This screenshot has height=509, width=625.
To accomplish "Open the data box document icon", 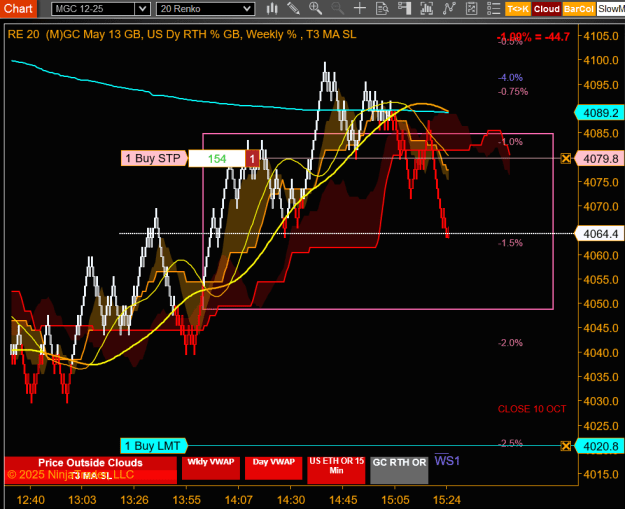I will coord(382,8).
